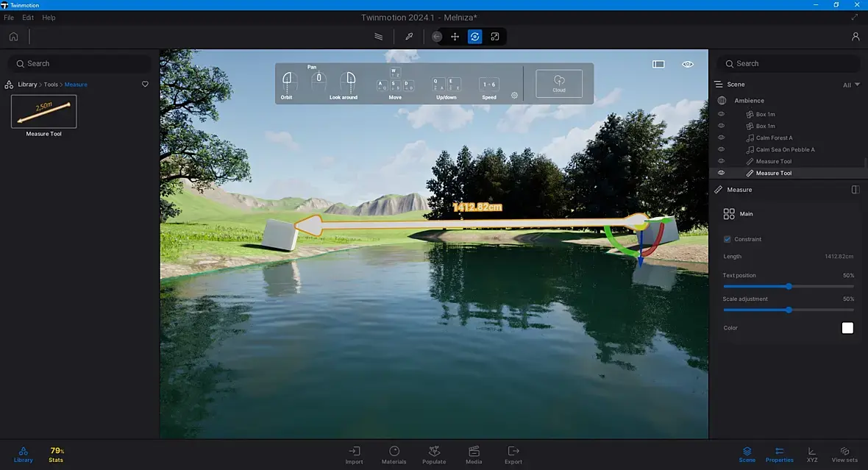Image resolution: width=868 pixels, height=470 pixels.
Task: Activate the Rotate gizmo tool
Action: click(475, 37)
